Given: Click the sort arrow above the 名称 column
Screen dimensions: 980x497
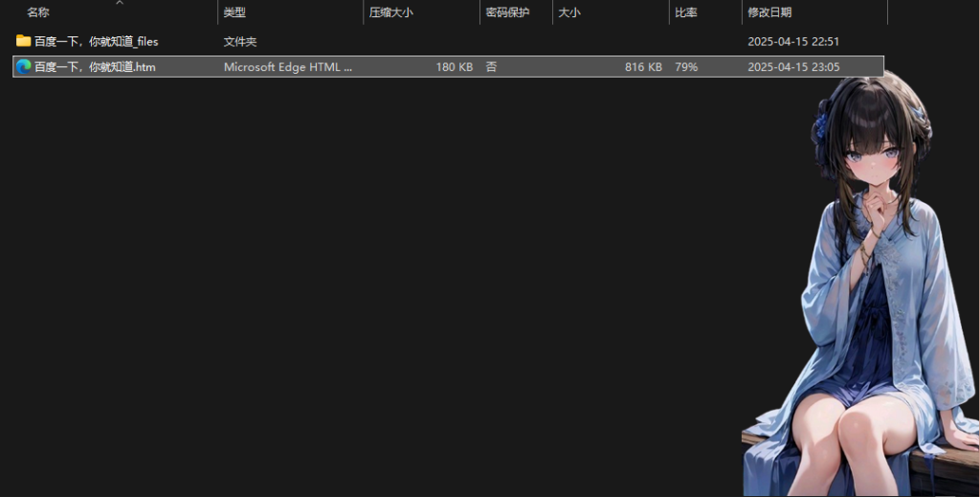Looking at the screenshot, I should 119,3.
